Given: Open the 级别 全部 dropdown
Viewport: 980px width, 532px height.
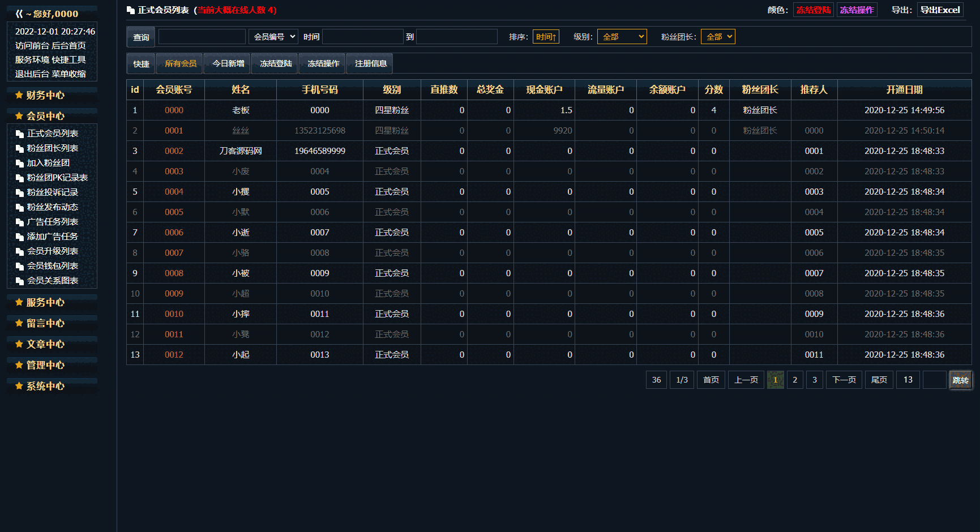Looking at the screenshot, I should tap(622, 37).
